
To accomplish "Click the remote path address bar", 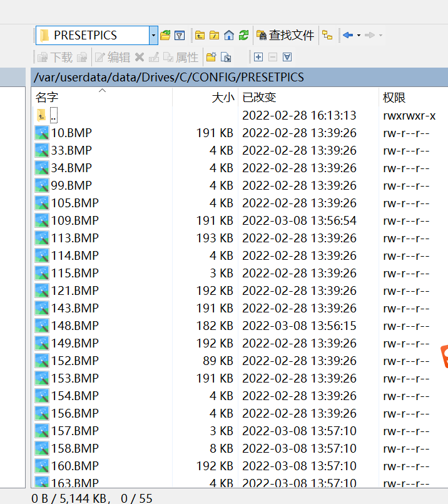I will 238,78.
